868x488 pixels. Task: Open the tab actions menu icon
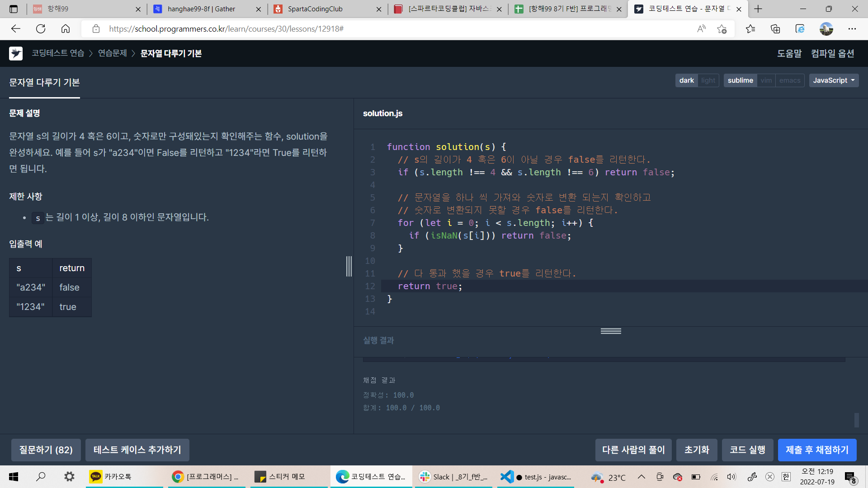click(14, 9)
